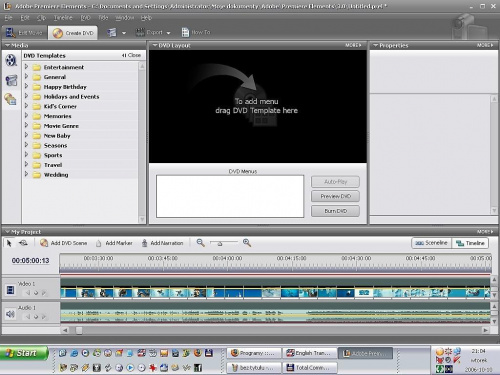This screenshot has height=375, width=500.
Task: Open DVD Layout MORE menu
Action: [353, 45]
